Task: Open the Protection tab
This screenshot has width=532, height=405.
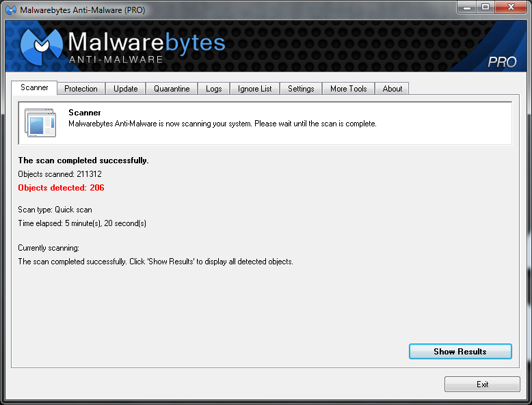Action: coord(81,89)
